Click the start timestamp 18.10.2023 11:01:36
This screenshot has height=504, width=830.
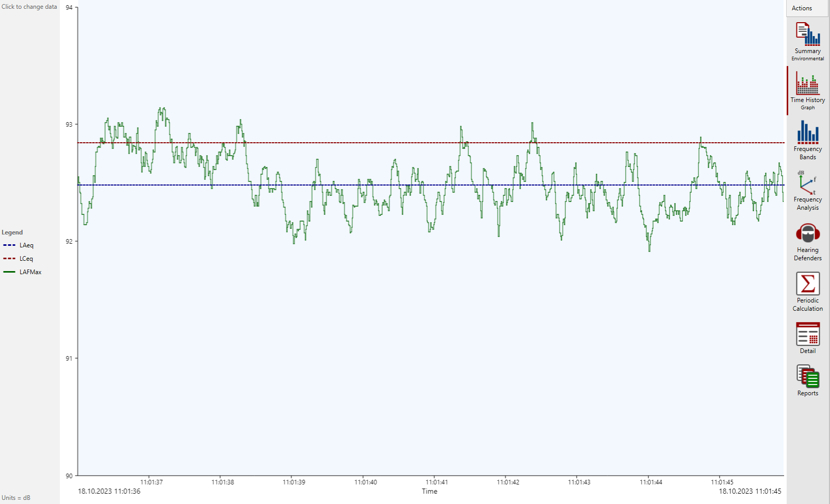point(109,491)
